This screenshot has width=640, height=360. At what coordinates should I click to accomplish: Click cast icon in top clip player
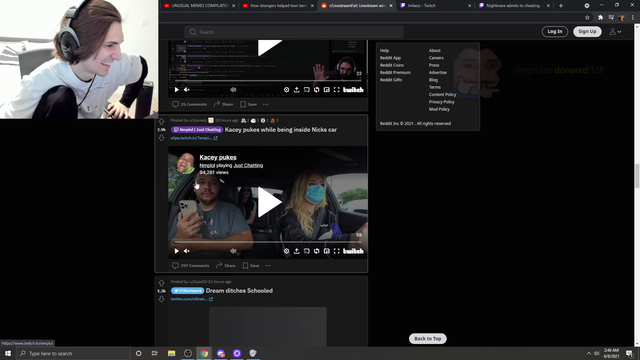307,90
